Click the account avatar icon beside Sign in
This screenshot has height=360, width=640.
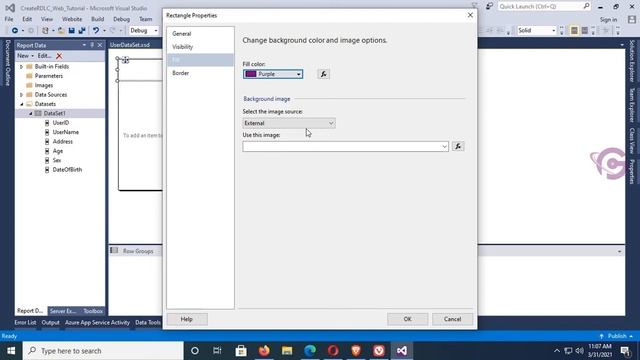click(x=632, y=19)
